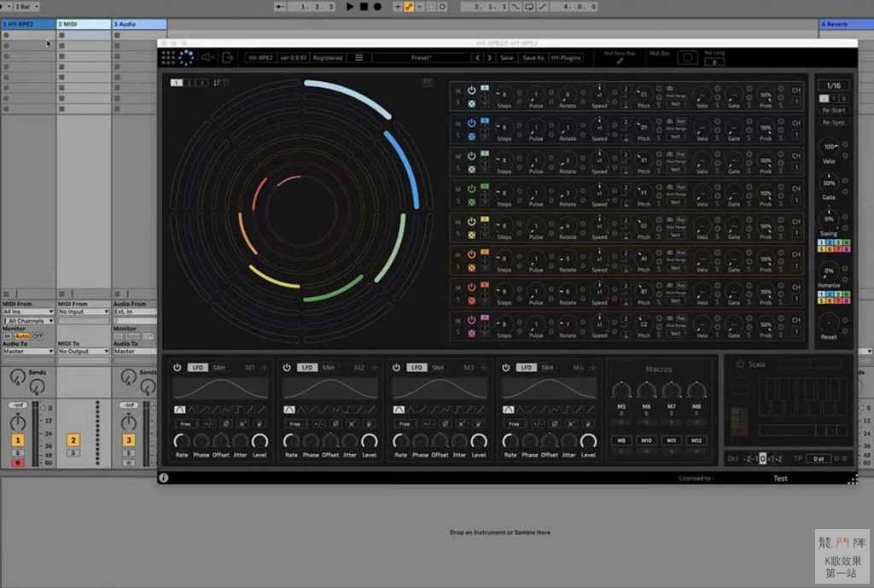Toggle power on the blue D1 ring row
Viewport: 874px width, 588px height.
click(471, 123)
